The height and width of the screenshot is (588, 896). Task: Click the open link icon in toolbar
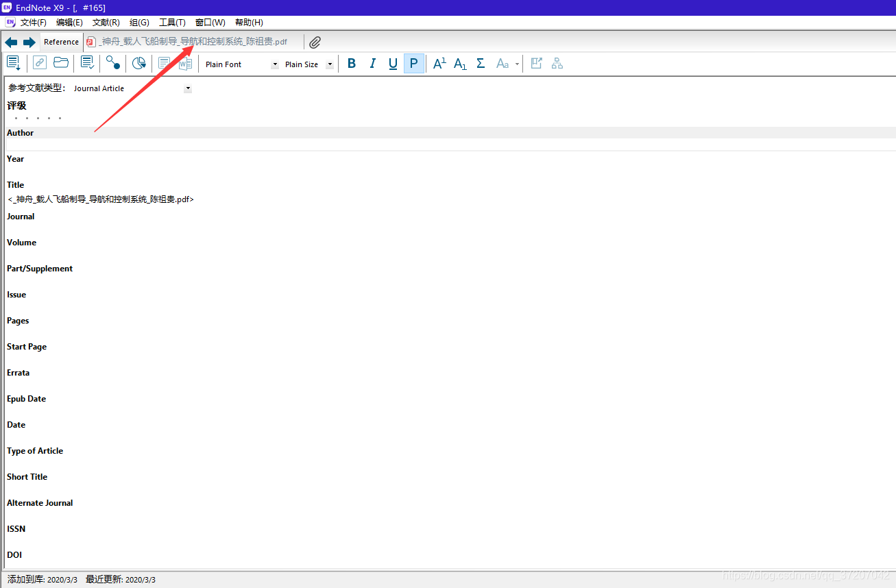click(40, 63)
